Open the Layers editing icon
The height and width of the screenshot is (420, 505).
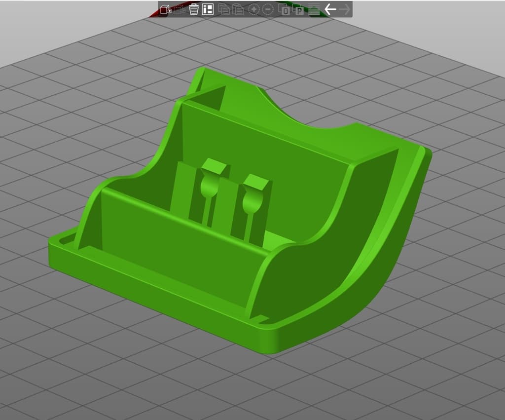pyautogui.click(x=314, y=10)
